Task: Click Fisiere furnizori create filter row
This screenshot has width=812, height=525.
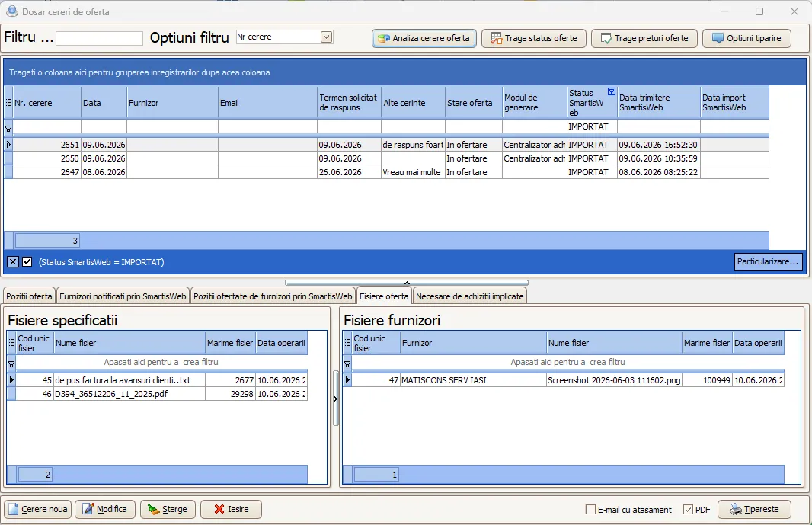Action: (567, 362)
